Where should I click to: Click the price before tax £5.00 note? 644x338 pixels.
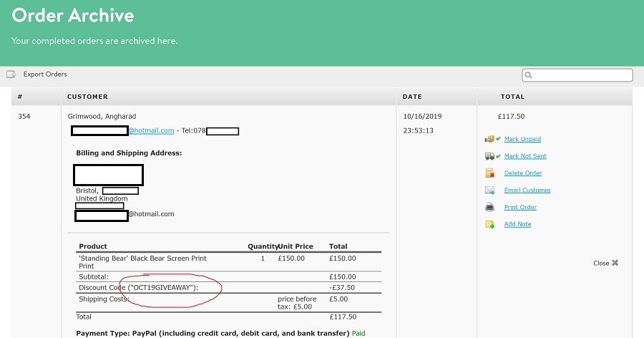(x=297, y=303)
